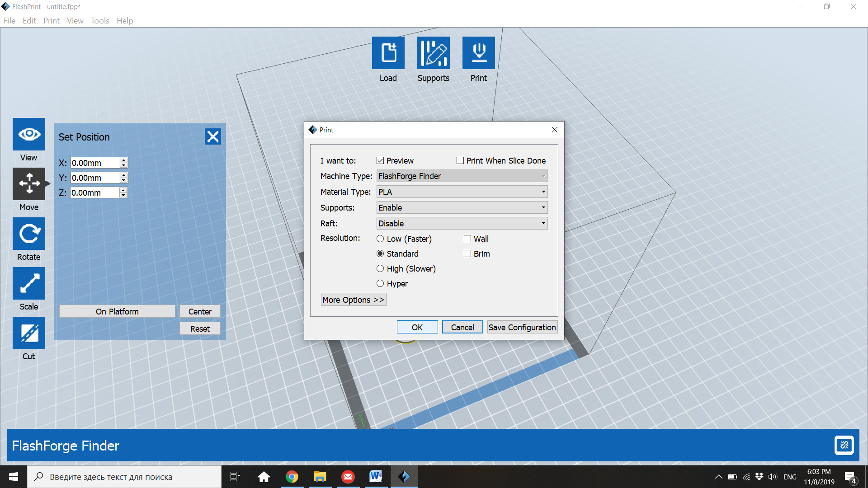The width and height of the screenshot is (868, 488).
Task: Open the notification center icon
Action: tap(850, 477)
